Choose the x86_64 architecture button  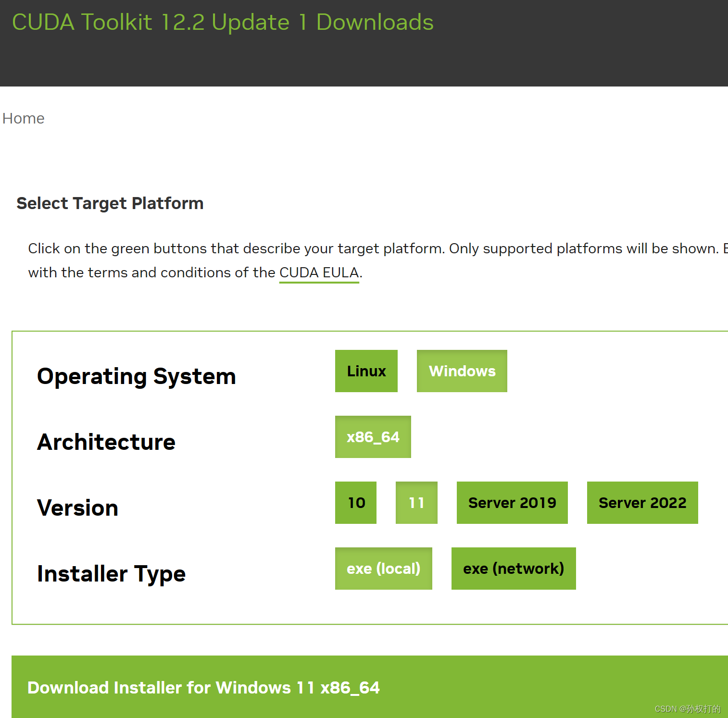(x=373, y=437)
